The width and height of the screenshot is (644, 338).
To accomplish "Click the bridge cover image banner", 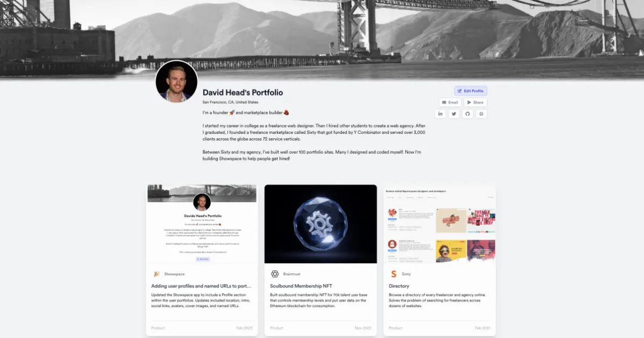I will point(322,32).
